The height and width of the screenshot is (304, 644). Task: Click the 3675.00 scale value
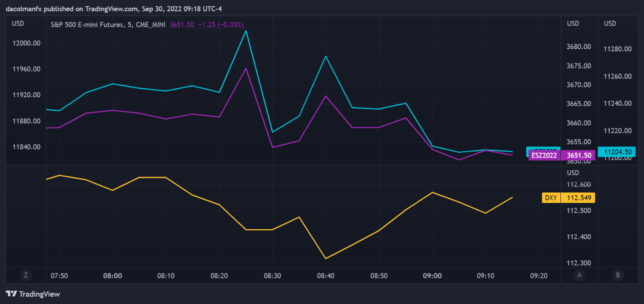coord(579,66)
